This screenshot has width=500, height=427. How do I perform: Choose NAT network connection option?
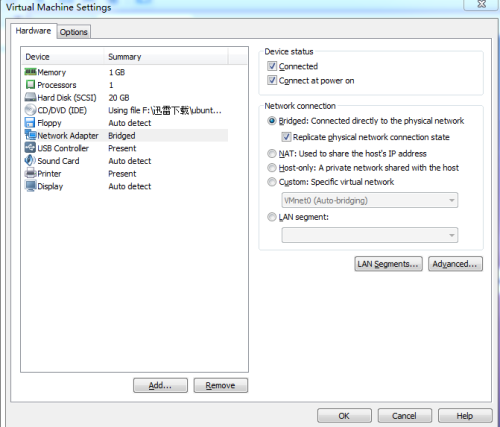(272, 153)
